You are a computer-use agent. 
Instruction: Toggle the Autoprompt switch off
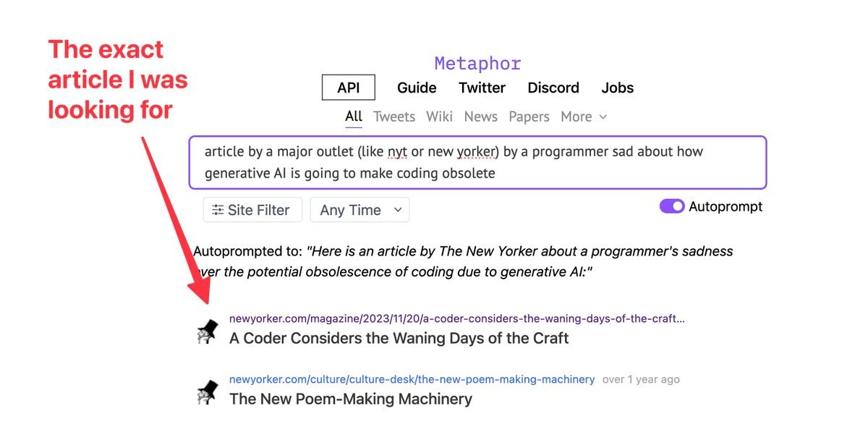pos(672,206)
